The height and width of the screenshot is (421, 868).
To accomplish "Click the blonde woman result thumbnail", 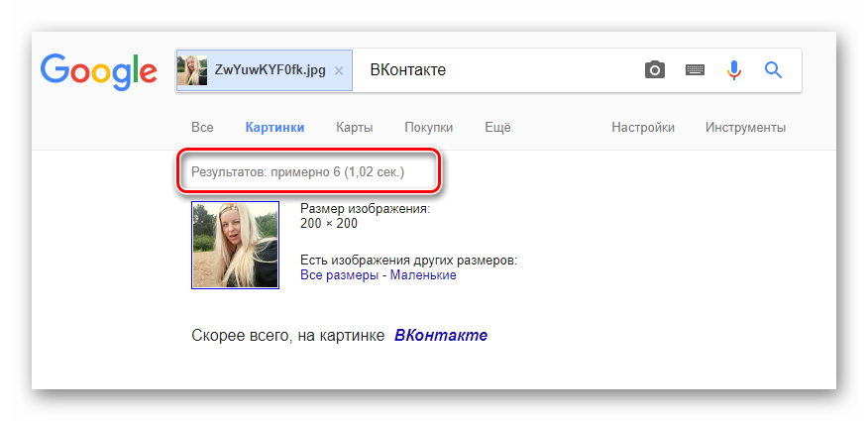I will (235, 245).
